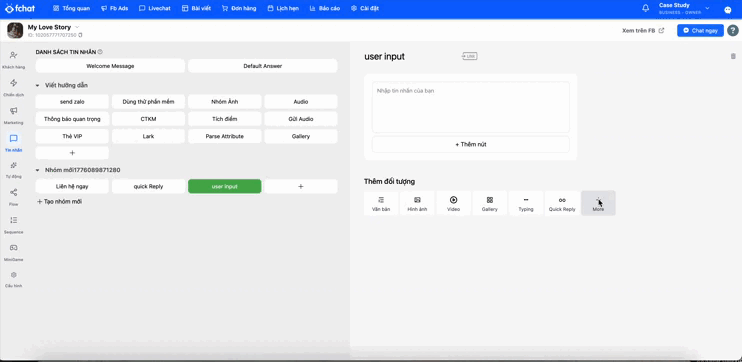This screenshot has width=742, height=362.
Task: Open the Flow sidebar section
Action: coord(14,197)
